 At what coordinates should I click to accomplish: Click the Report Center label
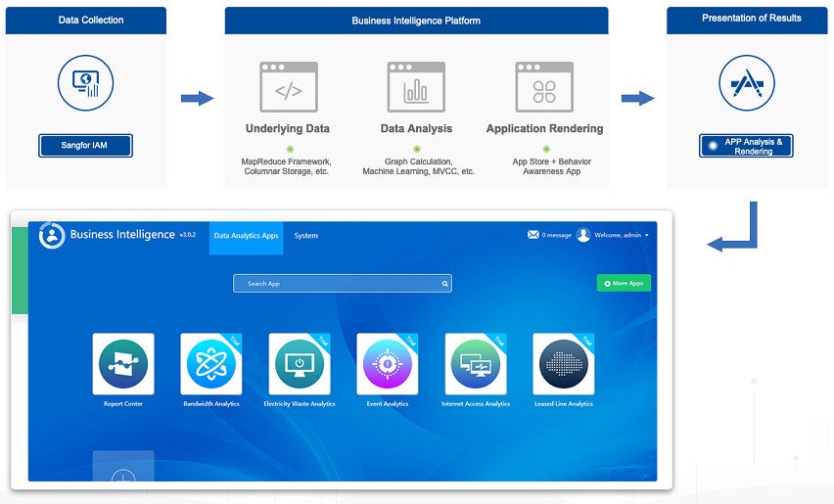click(123, 404)
